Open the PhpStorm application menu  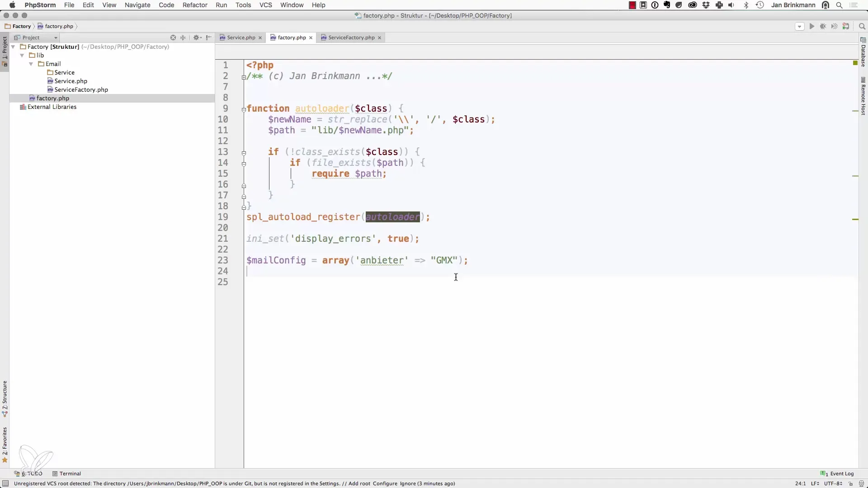pos(40,5)
